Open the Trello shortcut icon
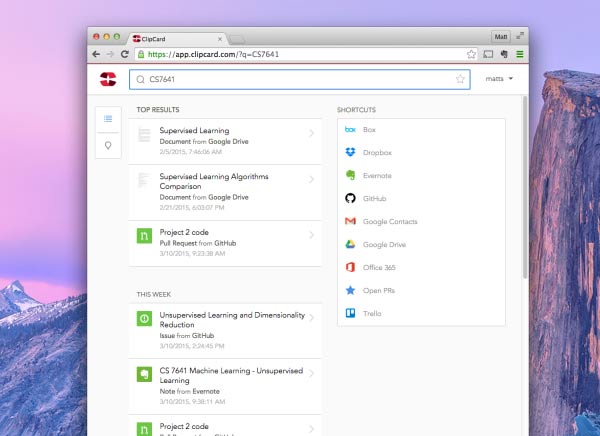 (x=350, y=313)
